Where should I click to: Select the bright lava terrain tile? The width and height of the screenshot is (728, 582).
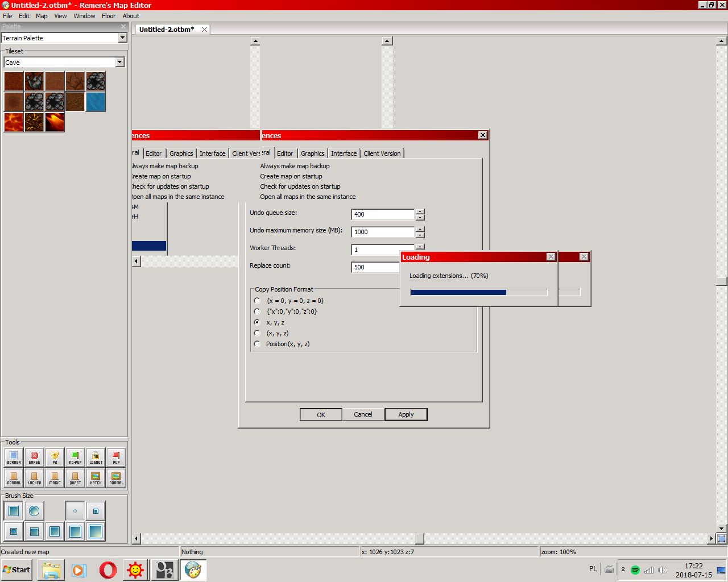click(14, 122)
